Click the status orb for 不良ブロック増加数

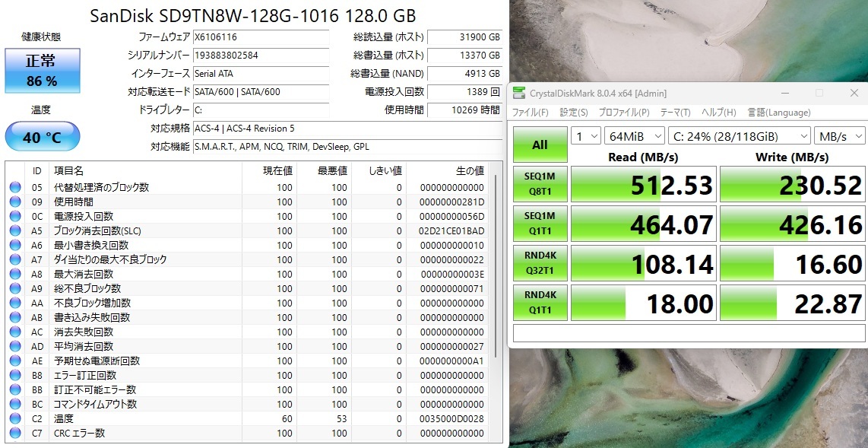(x=15, y=303)
